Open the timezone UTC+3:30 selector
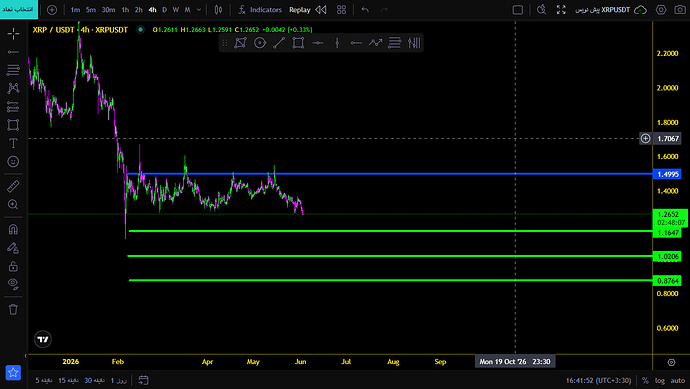Image resolution: width=690 pixels, height=389 pixels. pyautogui.click(x=598, y=381)
